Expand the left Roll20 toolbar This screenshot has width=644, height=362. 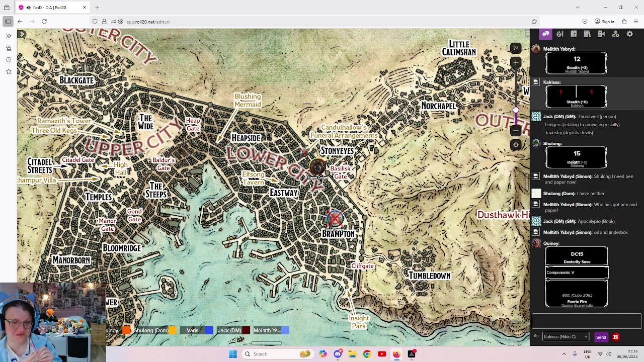click(x=22, y=34)
